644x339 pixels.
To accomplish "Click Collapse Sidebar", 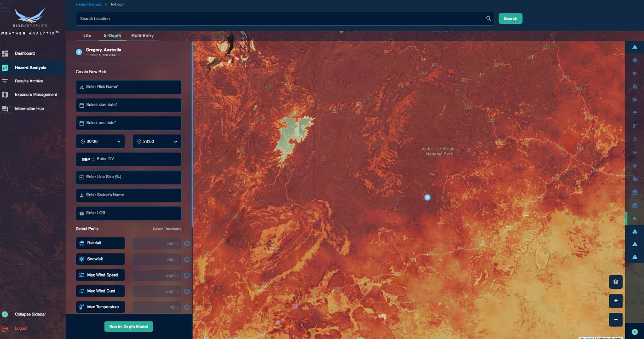I will [x=30, y=314].
